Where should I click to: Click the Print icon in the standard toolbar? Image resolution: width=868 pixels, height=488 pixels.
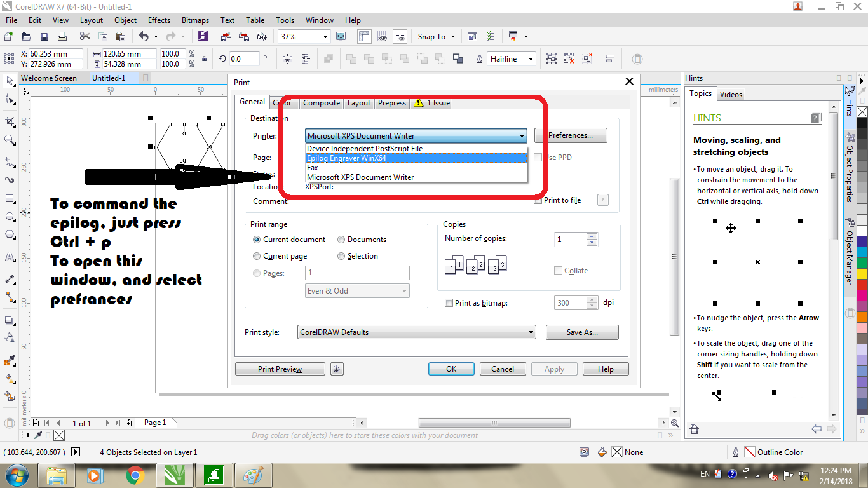(x=62, y=37)
